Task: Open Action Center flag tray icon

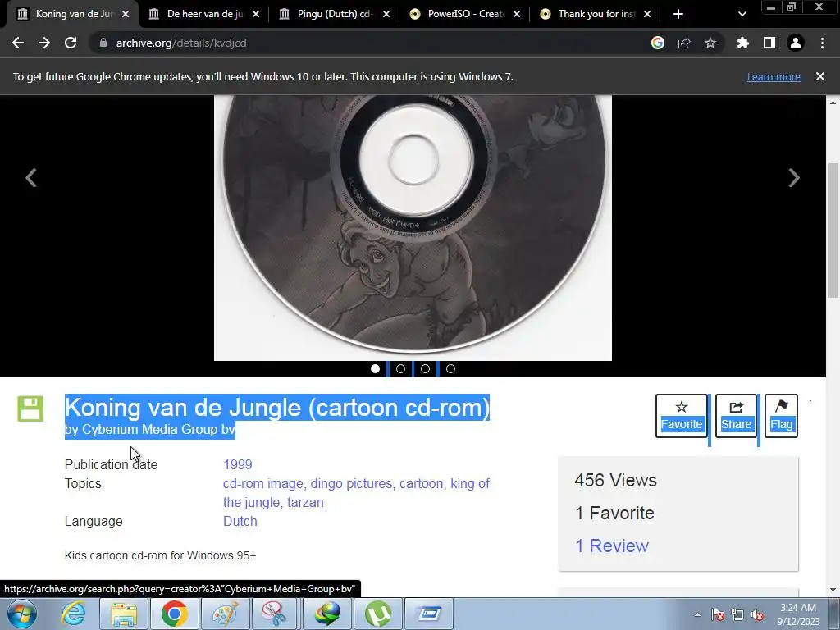Action: (718, 615)
